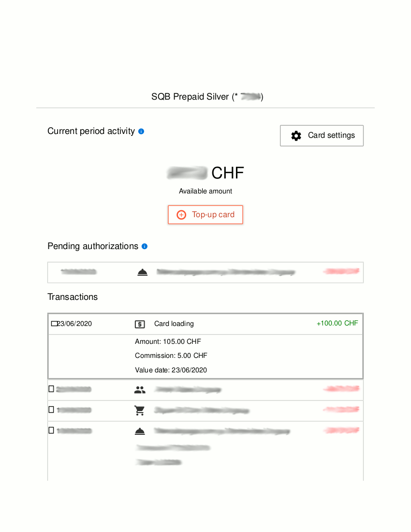Click the shopping cart transaction icon
This screenshot has width=411, height=532.
140,411
